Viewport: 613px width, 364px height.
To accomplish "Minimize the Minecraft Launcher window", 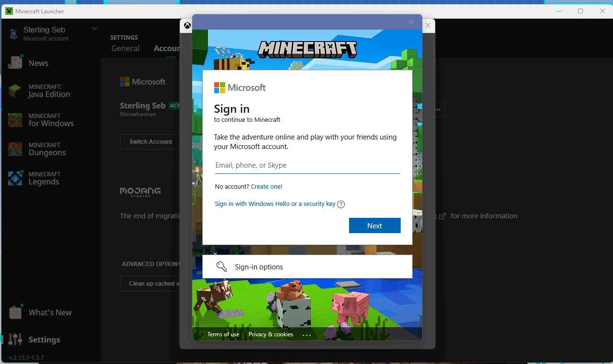I will pyautogui.click(x=558, y=11).
